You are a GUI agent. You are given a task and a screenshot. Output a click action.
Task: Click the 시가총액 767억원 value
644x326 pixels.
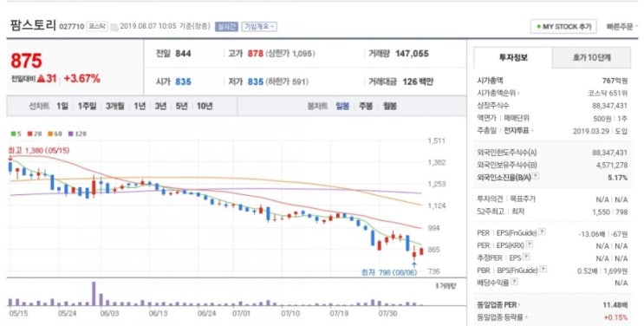tap(615, 81)
